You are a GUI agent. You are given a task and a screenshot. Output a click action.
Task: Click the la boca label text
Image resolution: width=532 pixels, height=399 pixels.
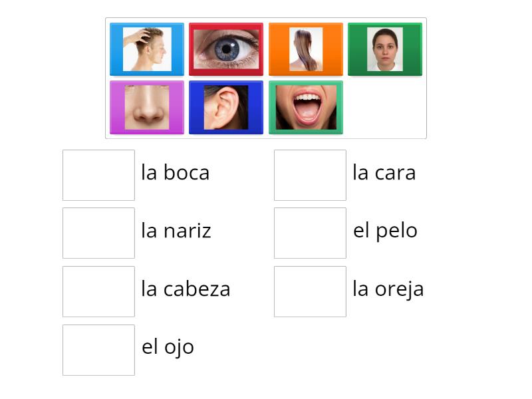click(175, 172)
